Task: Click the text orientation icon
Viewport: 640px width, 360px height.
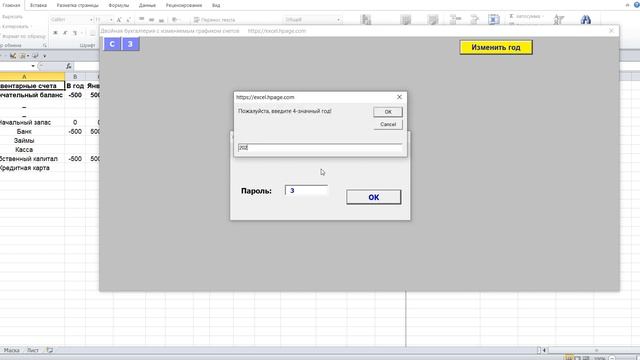Action: (x=176, y=19)
